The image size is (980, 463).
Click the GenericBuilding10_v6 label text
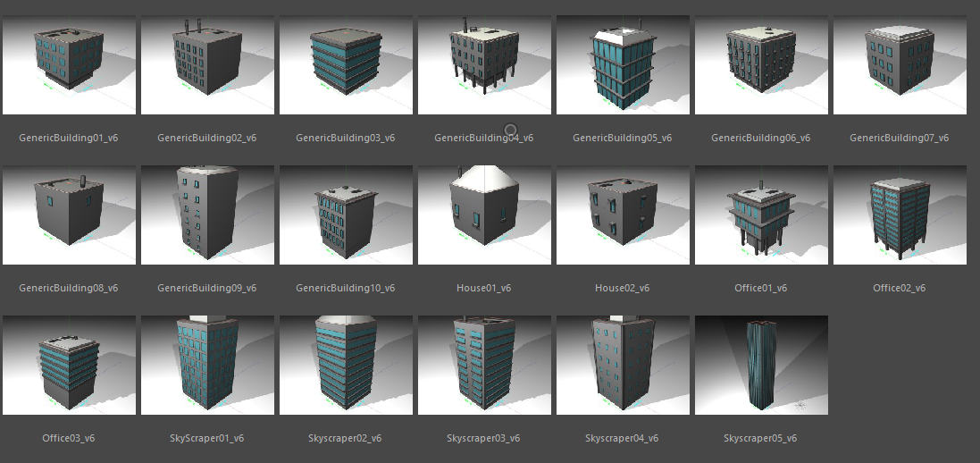[x=346, y=288]
